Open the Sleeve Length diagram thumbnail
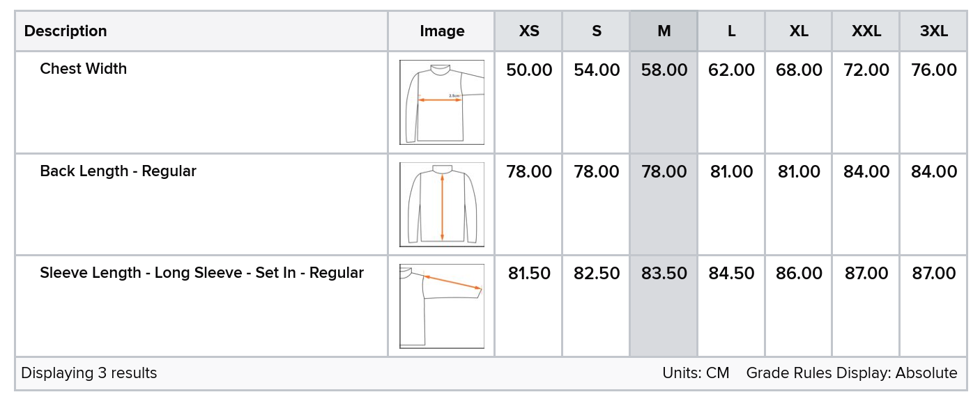 (x=442, y=306)
